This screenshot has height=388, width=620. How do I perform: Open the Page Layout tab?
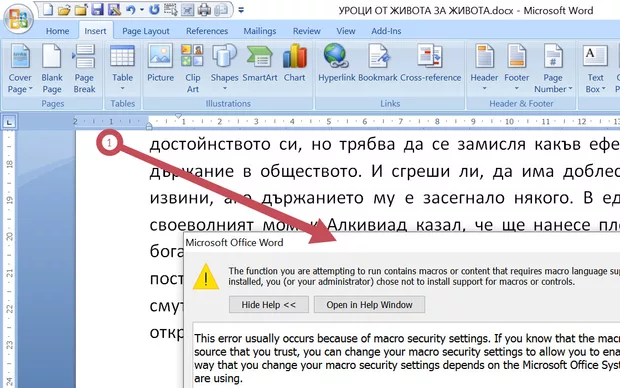pos(146,31)
